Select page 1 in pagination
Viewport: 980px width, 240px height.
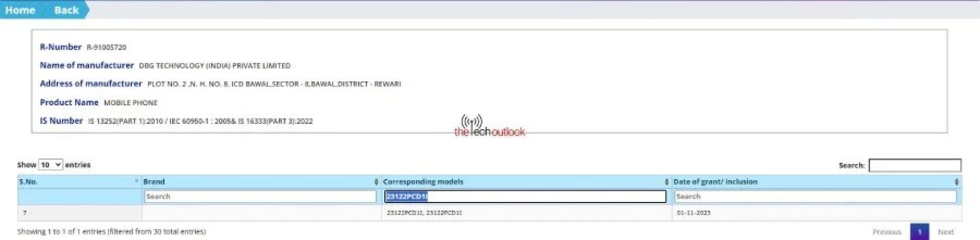pos(919,232)
